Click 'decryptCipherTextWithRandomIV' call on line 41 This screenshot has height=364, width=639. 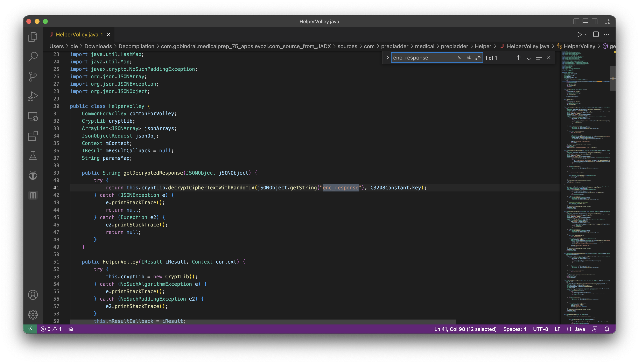(x=211, y=188)
